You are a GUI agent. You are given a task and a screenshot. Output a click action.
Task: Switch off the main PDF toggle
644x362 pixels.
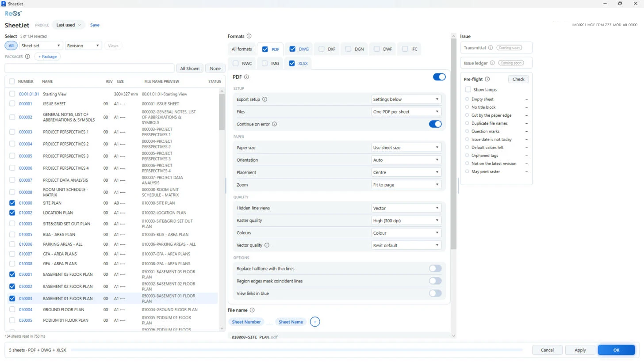[x=439, y=77]
